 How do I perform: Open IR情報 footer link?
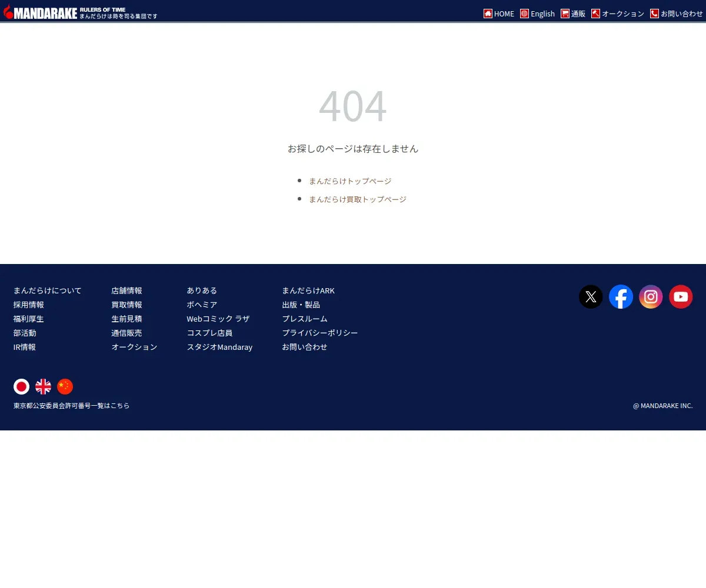[25, 347]
